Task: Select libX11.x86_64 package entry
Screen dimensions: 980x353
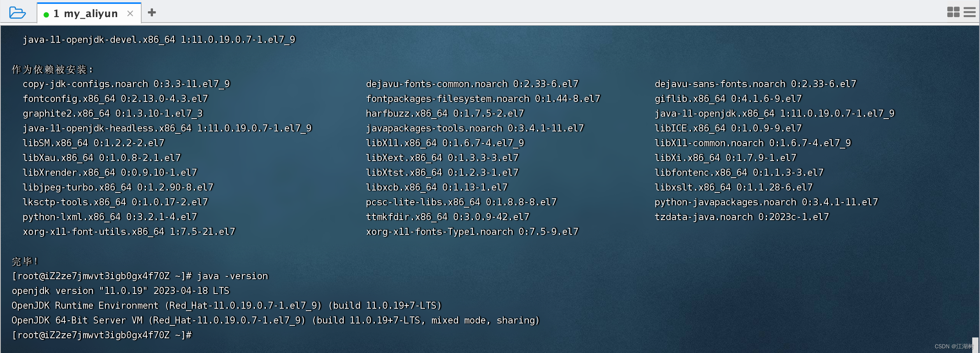Action: click(x=445, y=143)
